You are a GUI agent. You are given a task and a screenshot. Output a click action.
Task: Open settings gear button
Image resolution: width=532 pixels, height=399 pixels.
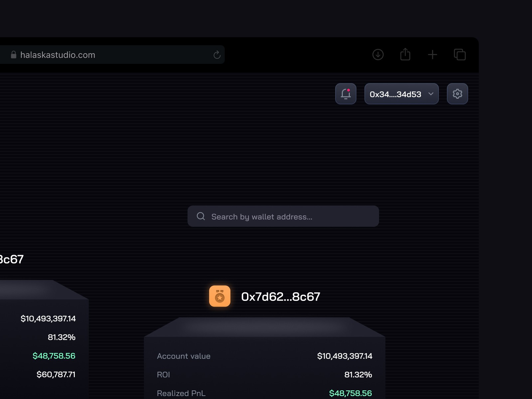coord(458,94)
